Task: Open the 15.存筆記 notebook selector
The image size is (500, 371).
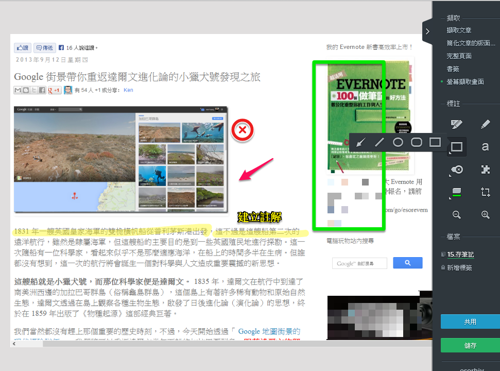Action: click(460, 254)
